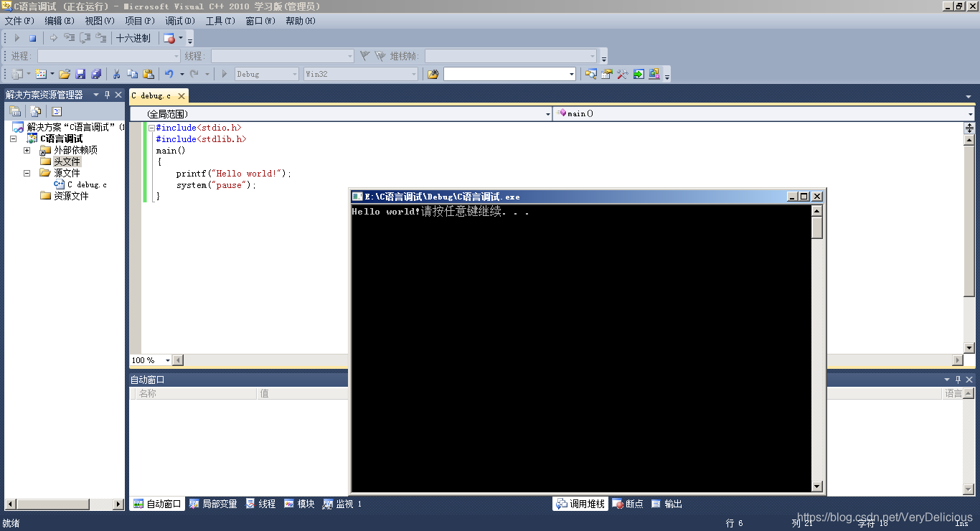Open the 帮助(H) menu
Screen dimensions: 980x531
click(x=301, y=21)
